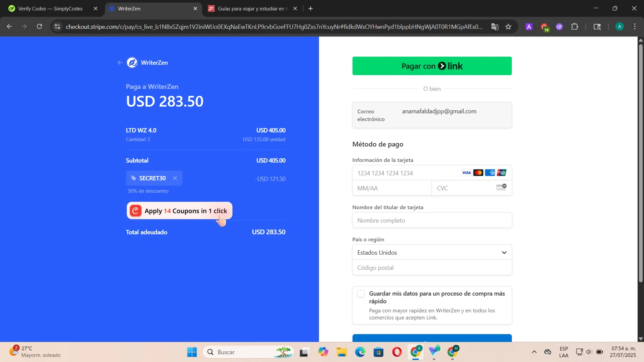Click the page vertical scrollbar
This screenshot has width=644, height=362.
(x=641, y=163)
